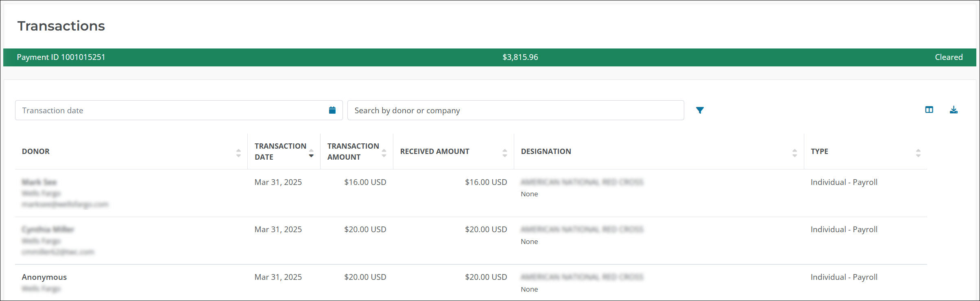Select the DESIGNATION column header
The image size is (980, 301).
546,152
